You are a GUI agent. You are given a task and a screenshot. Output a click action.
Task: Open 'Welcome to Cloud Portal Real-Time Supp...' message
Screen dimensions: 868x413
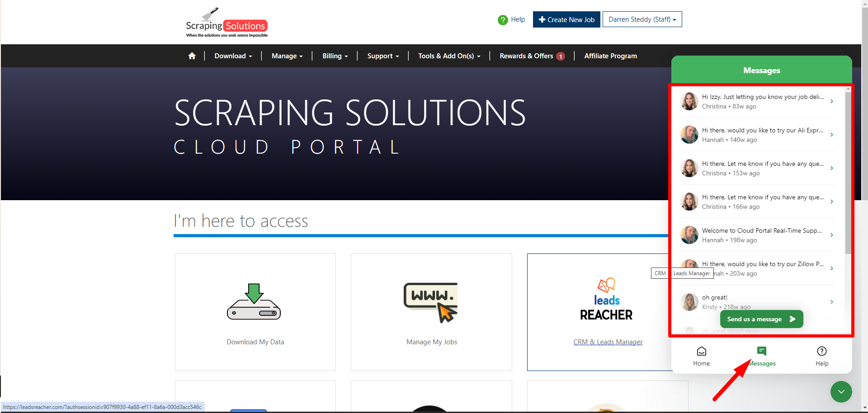[x=762, y=230]
